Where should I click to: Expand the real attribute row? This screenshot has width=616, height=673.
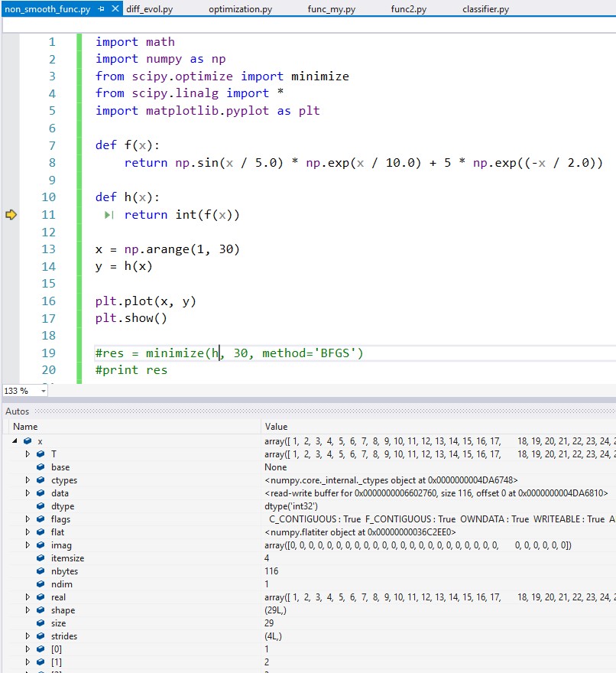coord(28,597)
